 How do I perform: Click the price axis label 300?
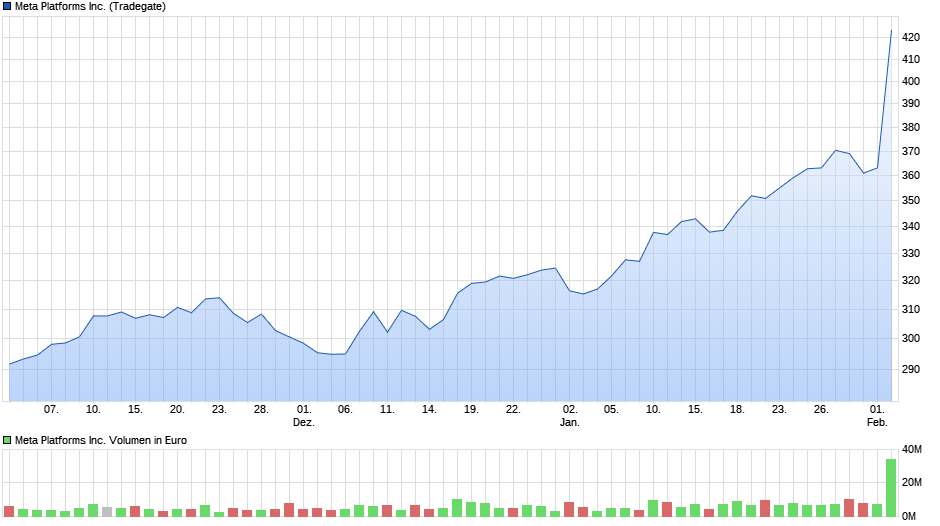tap(911, 338)
